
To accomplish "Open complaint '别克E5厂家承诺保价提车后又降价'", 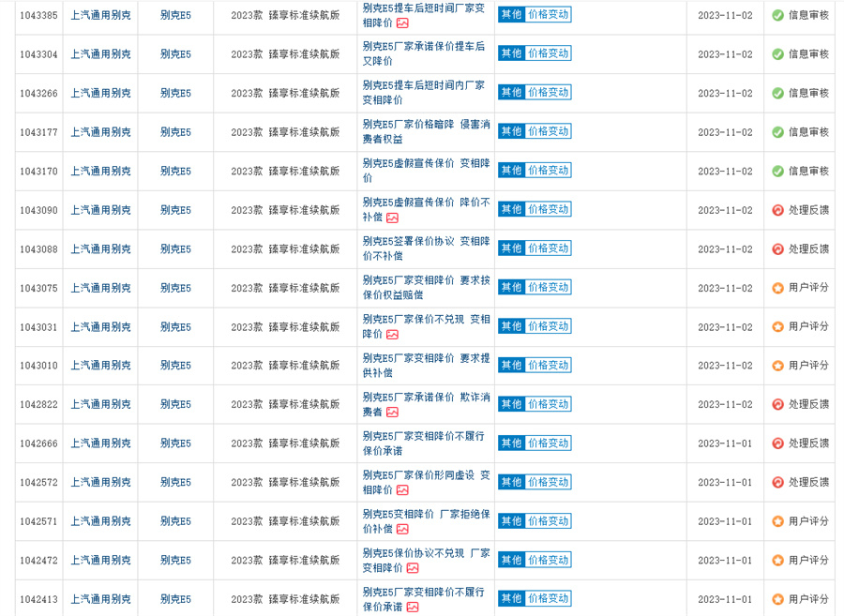I will (x=424, y=53).
